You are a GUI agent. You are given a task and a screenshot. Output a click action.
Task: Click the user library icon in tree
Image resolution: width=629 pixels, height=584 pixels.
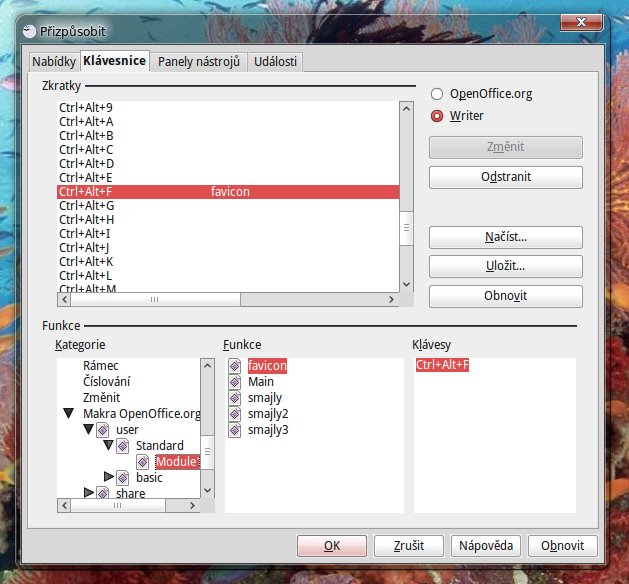pos(103,429)
